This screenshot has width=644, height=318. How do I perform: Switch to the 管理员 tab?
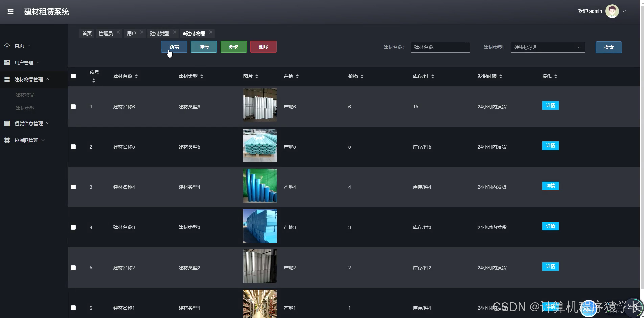pyautogui.click(x=106, y=33)
